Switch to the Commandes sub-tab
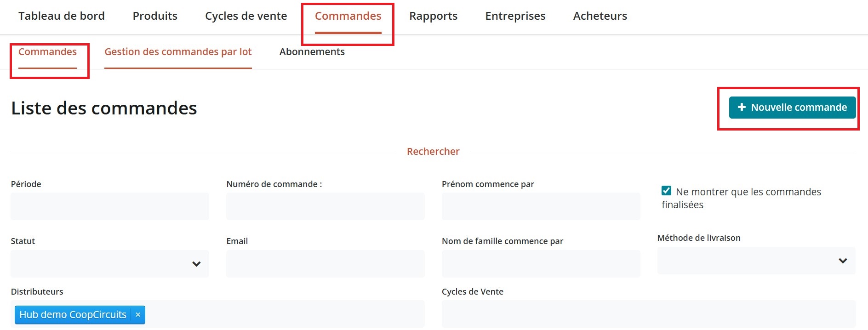Viewport: 868px width, 330px height. click(x=47, y=52)
